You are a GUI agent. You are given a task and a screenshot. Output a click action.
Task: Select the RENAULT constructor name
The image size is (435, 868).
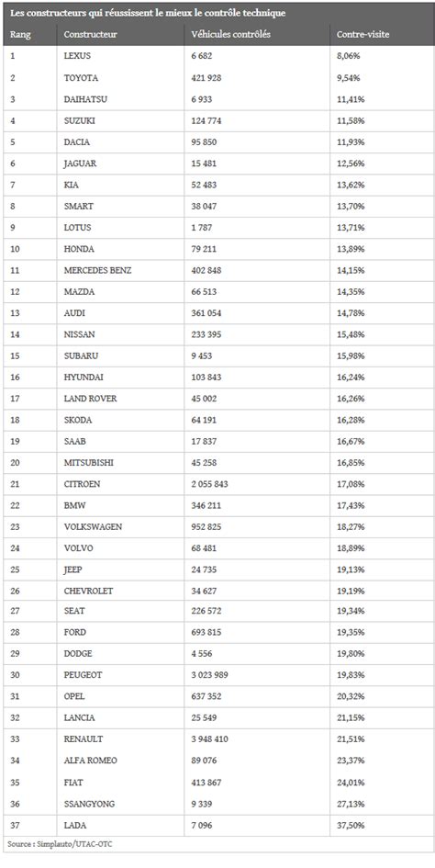point(84,739)
